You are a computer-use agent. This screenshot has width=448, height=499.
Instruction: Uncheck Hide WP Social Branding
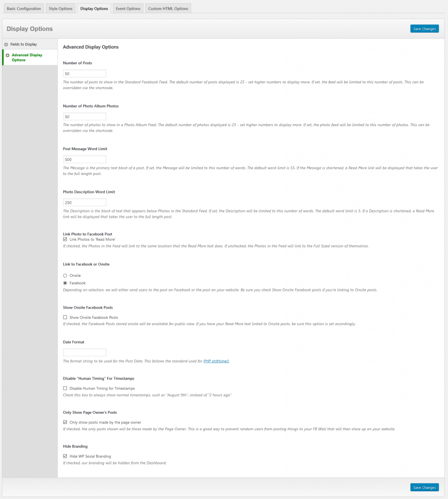[65, 456]
